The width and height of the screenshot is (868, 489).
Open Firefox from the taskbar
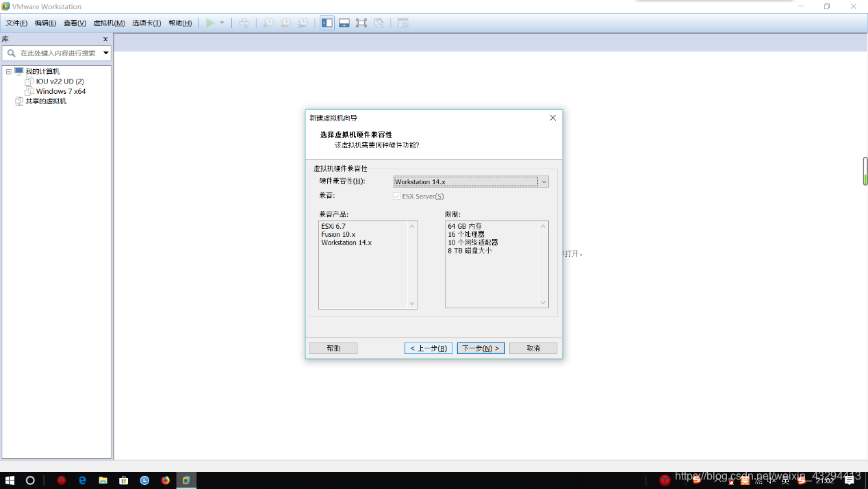166,481
